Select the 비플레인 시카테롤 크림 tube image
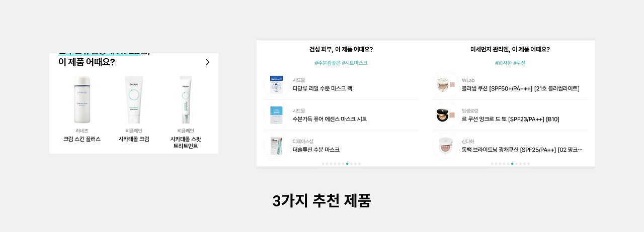Viewport: 644px width, 232px height. tap(134, 99)
